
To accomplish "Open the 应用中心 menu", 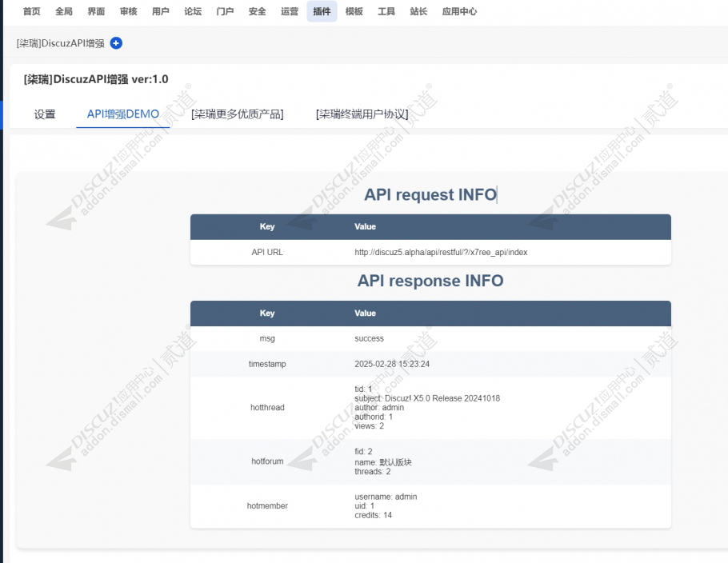I will 459,11.
